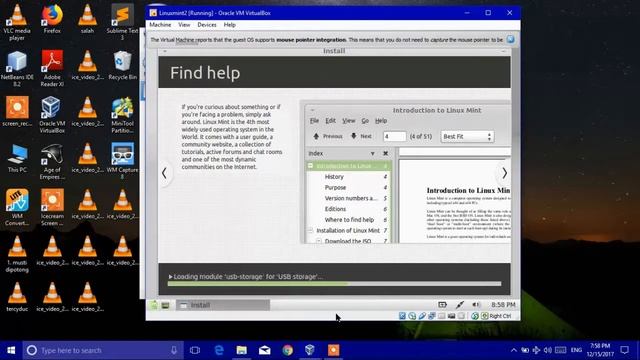
Task: Open Task View on the taskbar
Action: coord(195,350)
